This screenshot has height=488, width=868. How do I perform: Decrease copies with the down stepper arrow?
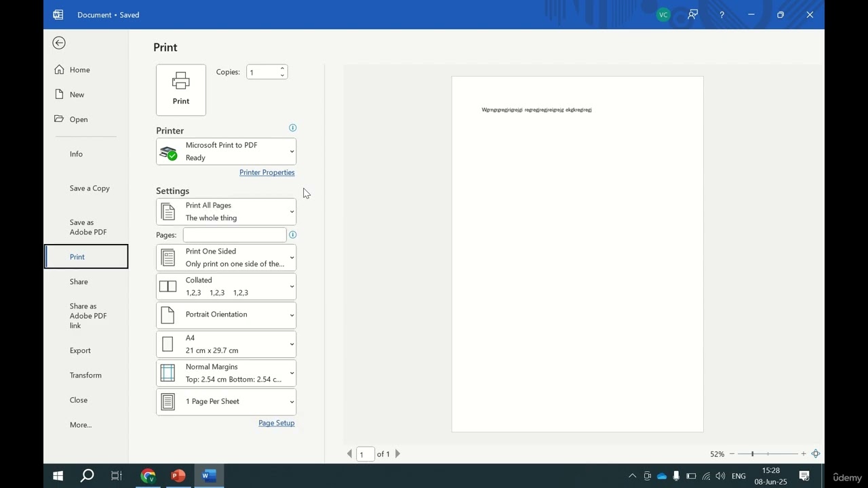(282, 75)
